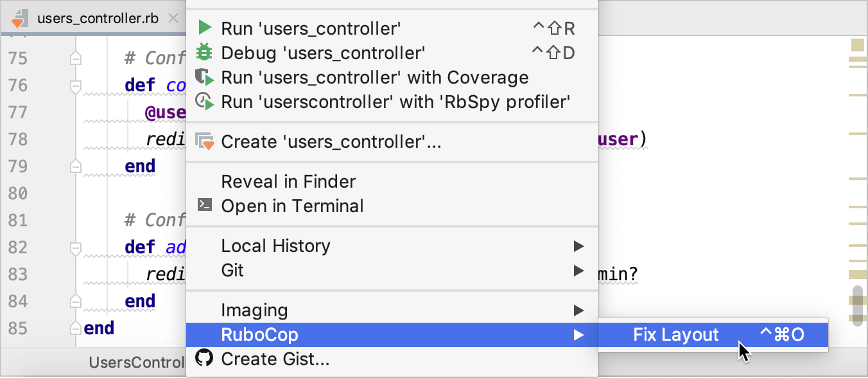Click the green Run 'users_controller' icon
868x378 pixels.
(205, 28)
